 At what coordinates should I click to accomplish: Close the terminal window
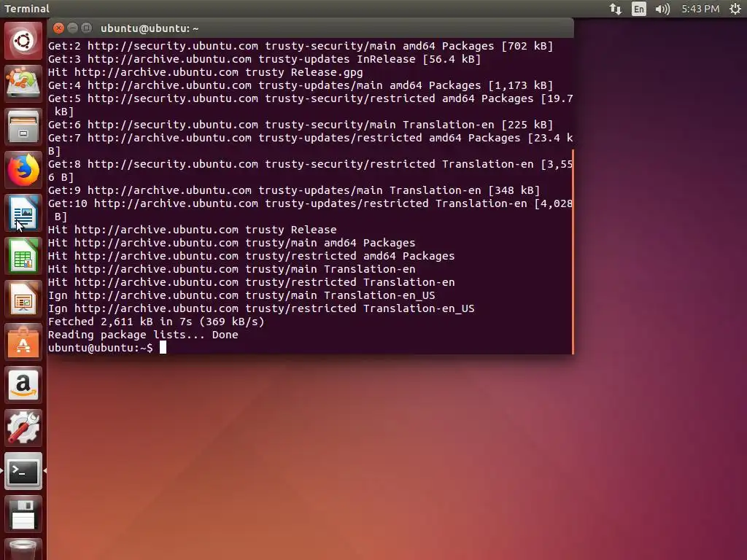pos(58,28)
